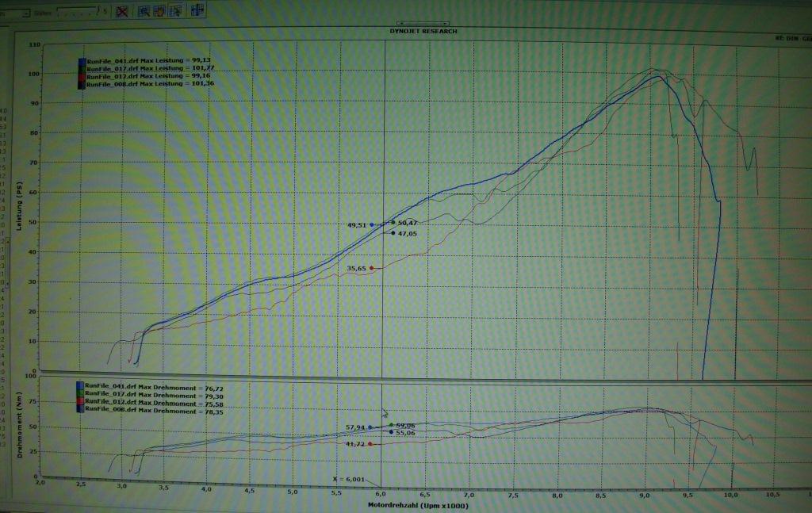Viewport: 812px width, 513px height.
Task: Activate the hand pan tool icon
Action: [159, 11]
